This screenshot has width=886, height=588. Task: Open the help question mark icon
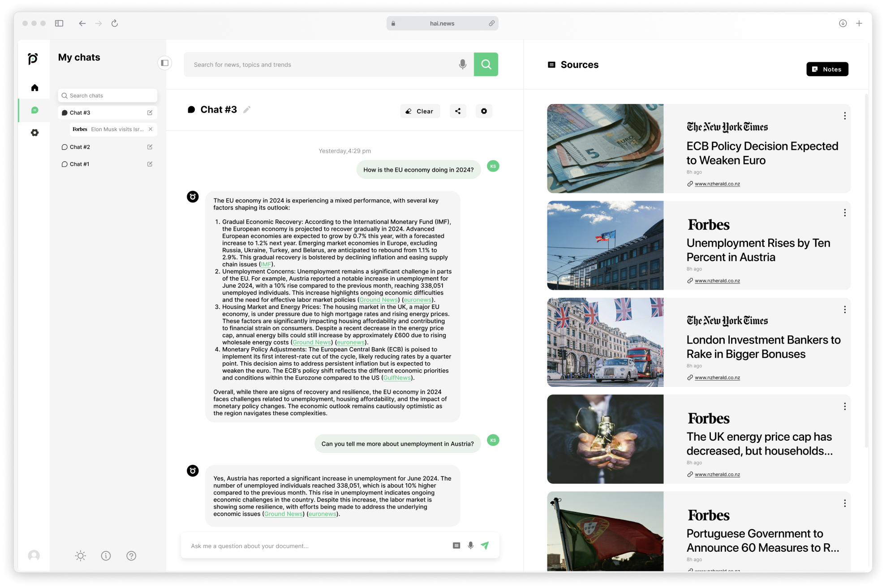click(131, 556)
